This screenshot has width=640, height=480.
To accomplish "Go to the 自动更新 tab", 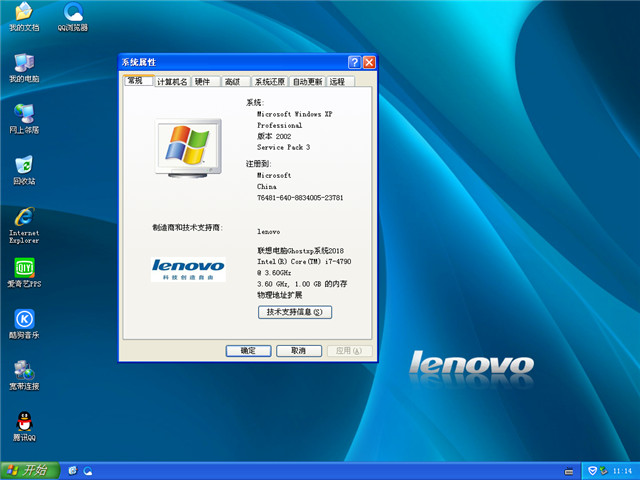I will click(308, 81).
